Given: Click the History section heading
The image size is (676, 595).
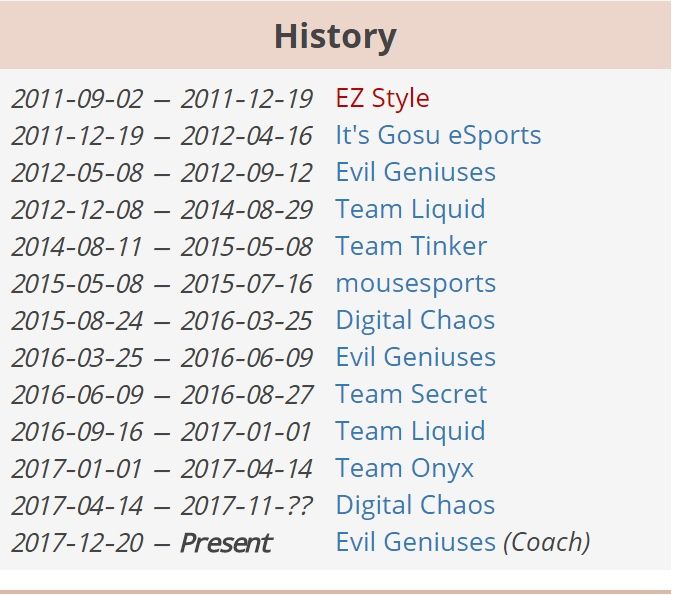Looking at the screenshot, I should pos(335,37).
